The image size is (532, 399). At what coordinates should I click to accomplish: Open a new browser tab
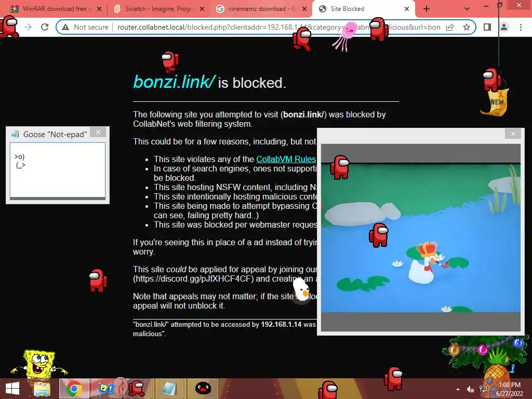tap(427, 9)
